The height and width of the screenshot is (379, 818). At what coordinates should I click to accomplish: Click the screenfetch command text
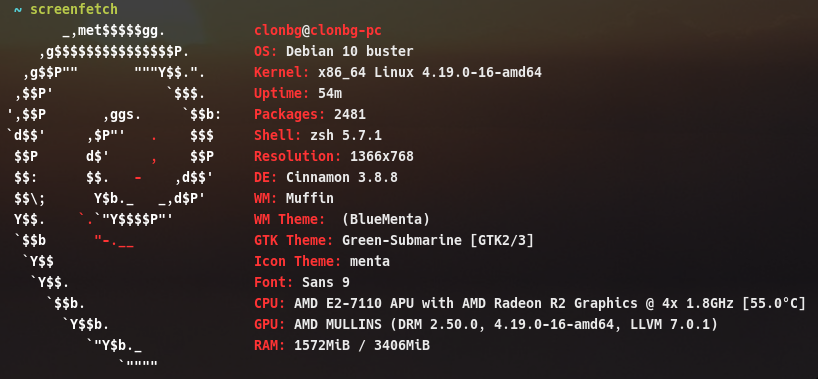point(74,9)
